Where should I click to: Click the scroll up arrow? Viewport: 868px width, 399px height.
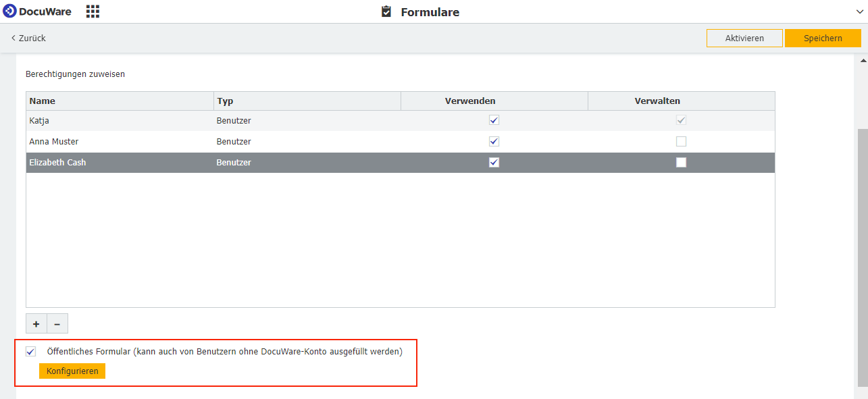tap(863, 61)
